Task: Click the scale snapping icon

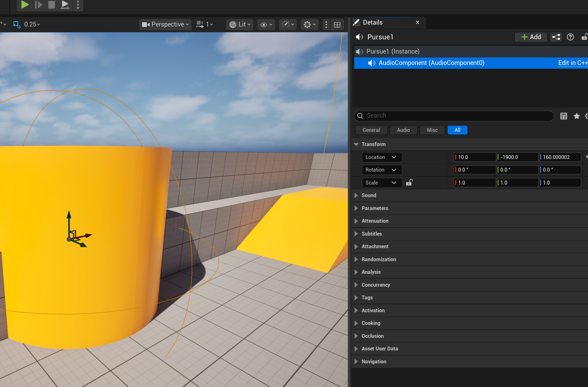Action: [x=17, y=24]
